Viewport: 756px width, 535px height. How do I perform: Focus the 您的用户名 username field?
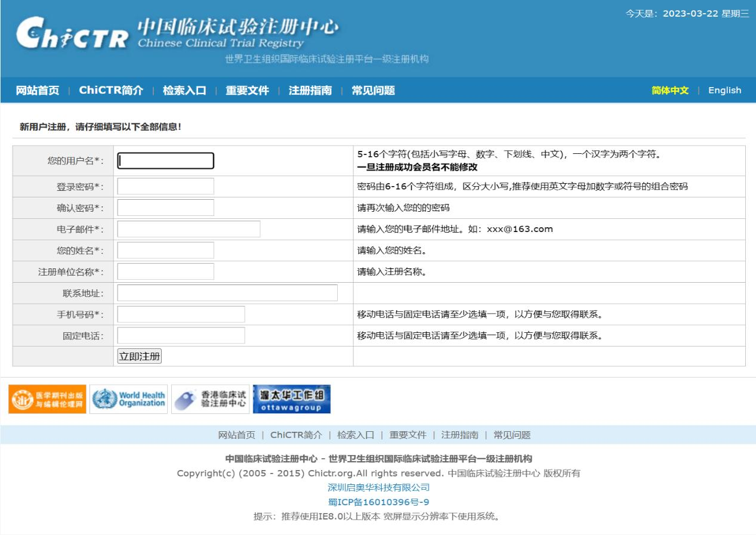click(x=165, y=161)
